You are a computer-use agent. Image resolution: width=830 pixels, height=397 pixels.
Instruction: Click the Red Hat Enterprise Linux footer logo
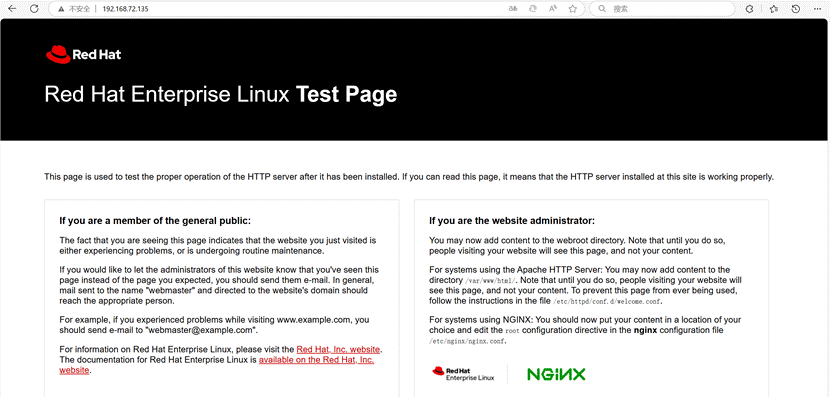[x=463, y=374]
